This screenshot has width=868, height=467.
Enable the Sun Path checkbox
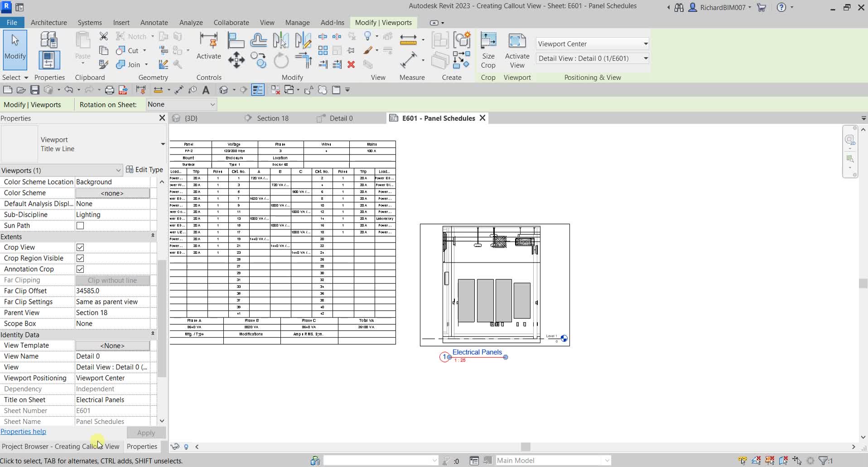80,226
